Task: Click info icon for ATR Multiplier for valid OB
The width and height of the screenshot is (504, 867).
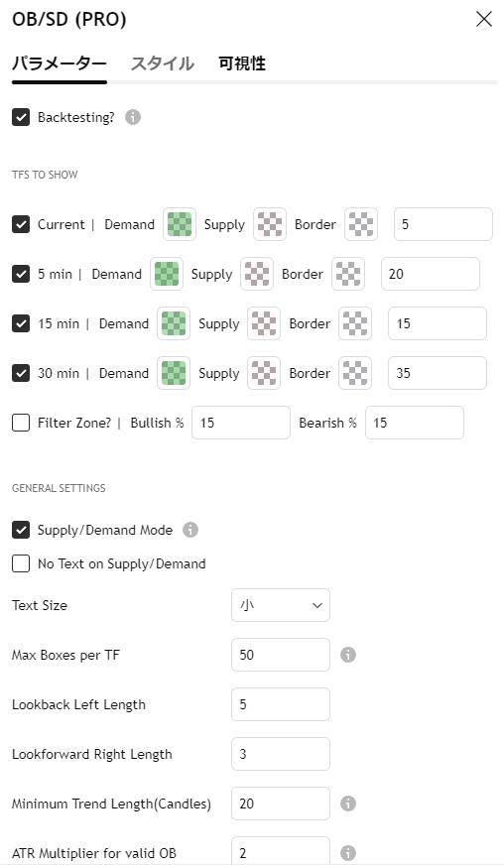Action: point(348,853)
